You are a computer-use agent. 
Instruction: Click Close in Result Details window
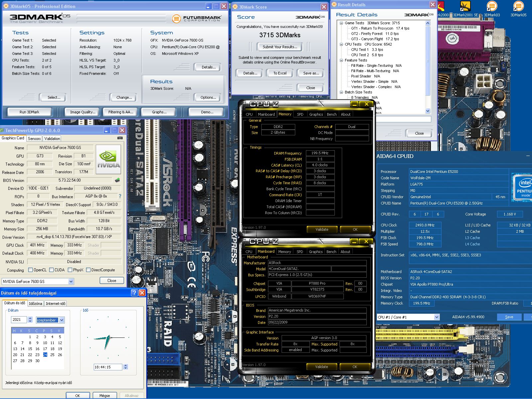(x=419, y=133)
